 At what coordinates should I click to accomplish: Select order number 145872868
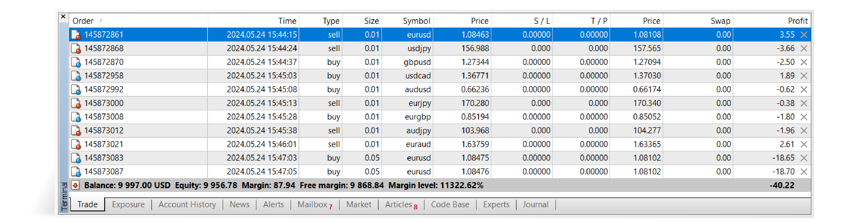click(x=104, y=49)
